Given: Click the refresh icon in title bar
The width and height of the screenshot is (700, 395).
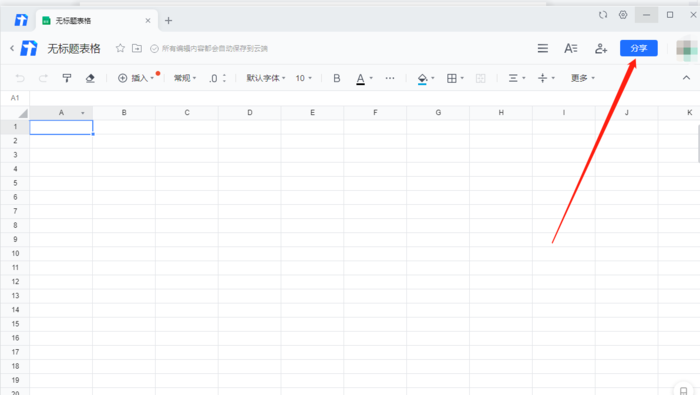Looking at the screenshot, I should (x=603, y=15).
